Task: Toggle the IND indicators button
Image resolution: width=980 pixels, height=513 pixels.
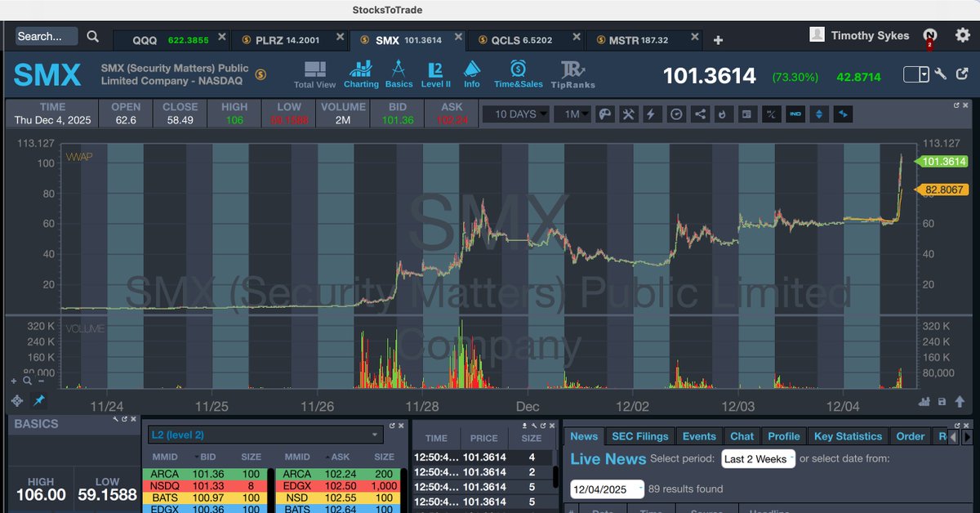Action: click(x=794, y=114)
